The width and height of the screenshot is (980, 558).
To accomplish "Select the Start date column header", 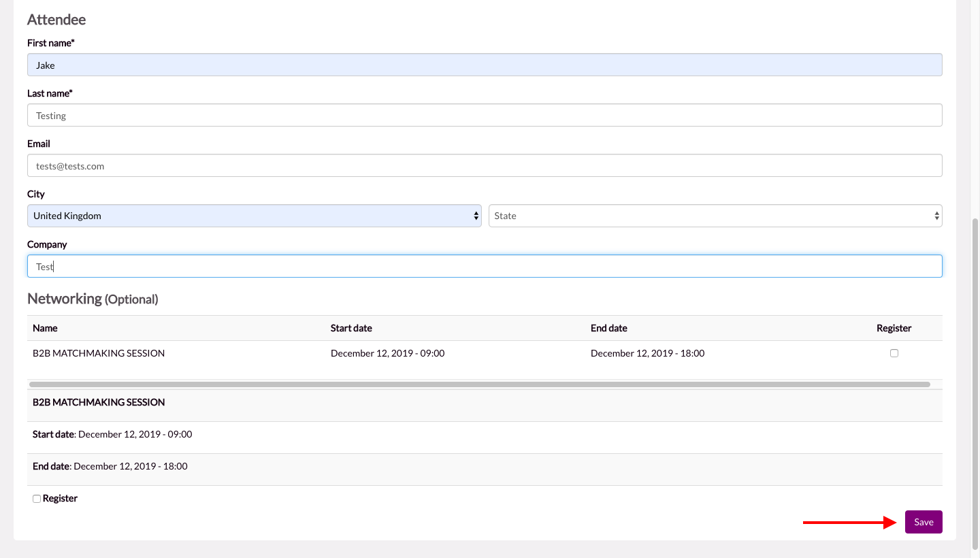I will tap(351, 328).
